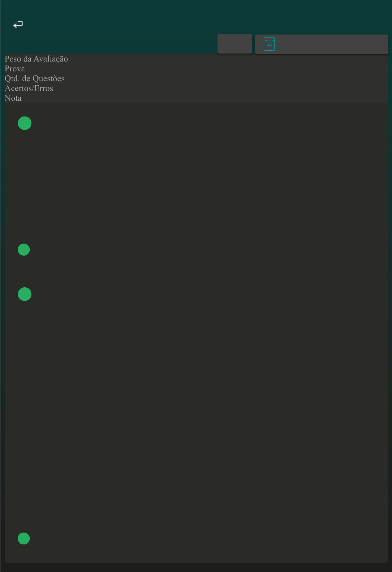Click the Prova column label
The width and height of the screenshot is (392, 572).
pos(15,69)
